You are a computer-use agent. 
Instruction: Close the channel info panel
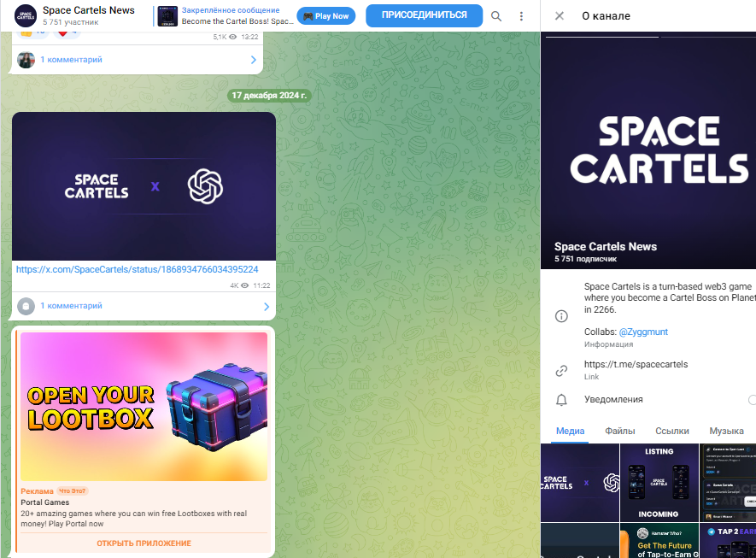tap(560, 16)
